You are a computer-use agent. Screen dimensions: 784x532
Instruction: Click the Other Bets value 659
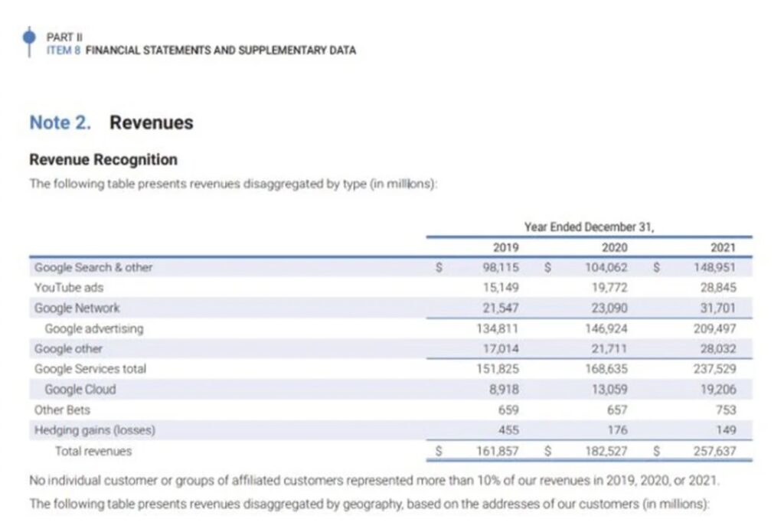pos(508,410)
